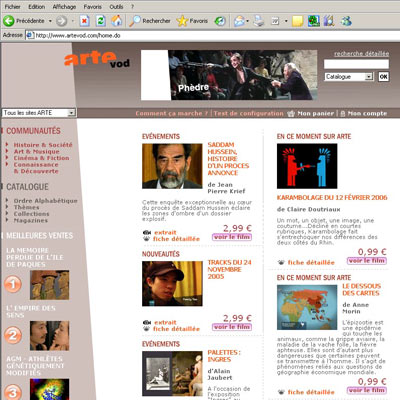Viewport: 400px width, 400px height.
Task: Open the Rechercher search pane
Action: (x=150, y=21)
